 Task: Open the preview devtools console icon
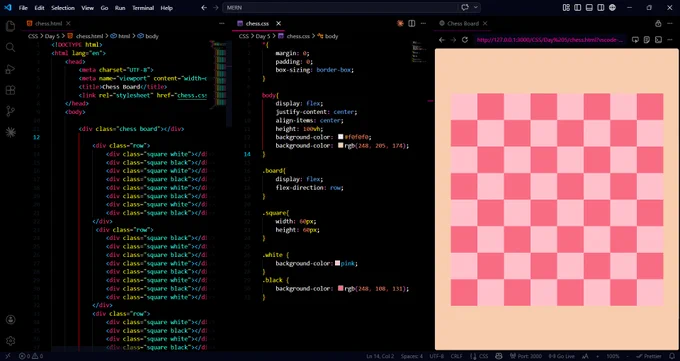tap(658, 39)
